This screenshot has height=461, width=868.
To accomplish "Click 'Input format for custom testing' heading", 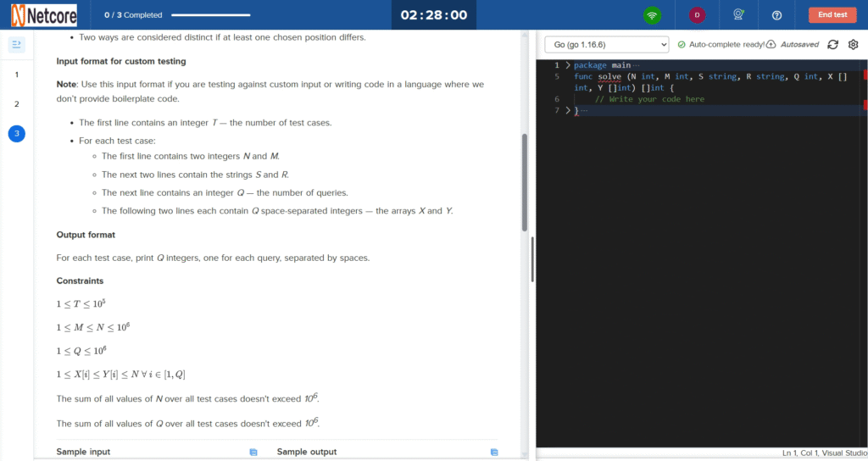I will tap(121, 61).
